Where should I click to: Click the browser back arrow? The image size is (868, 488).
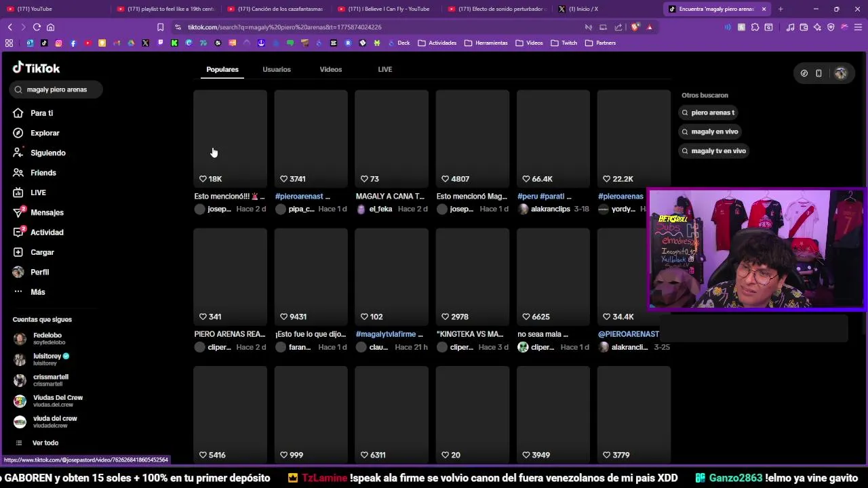[x=9, y=27]
